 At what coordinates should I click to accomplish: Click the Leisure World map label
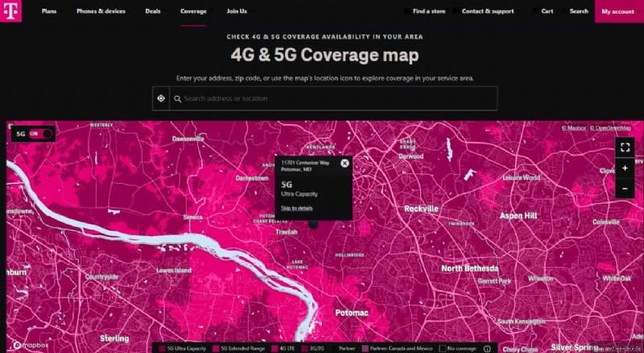tap(521, 178)
